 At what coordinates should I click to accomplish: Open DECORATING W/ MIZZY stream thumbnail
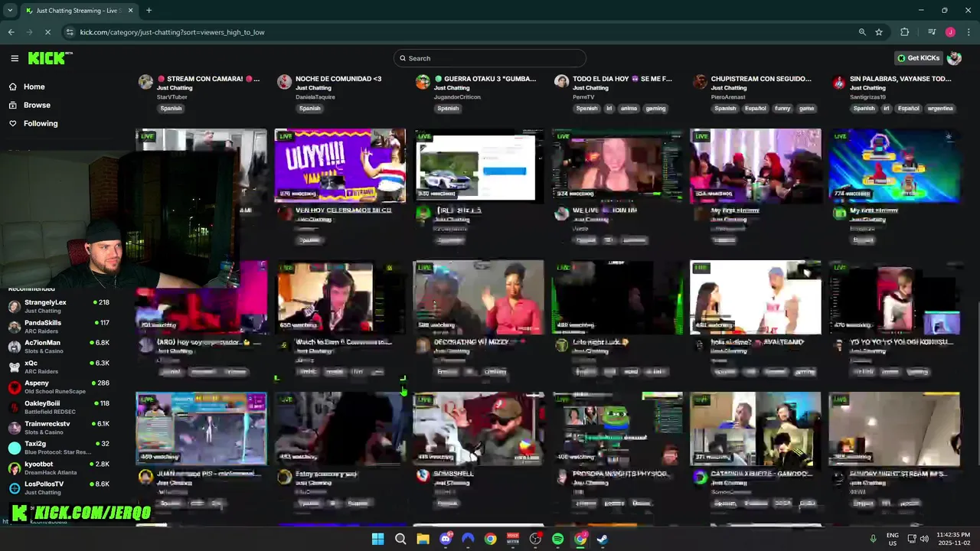pyautogui.click(x=479, y=297)
